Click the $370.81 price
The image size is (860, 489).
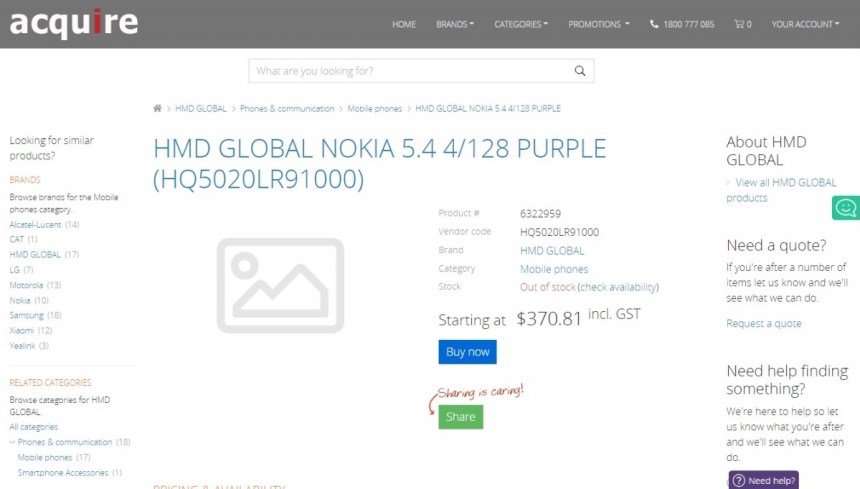[x=548, y=319]
